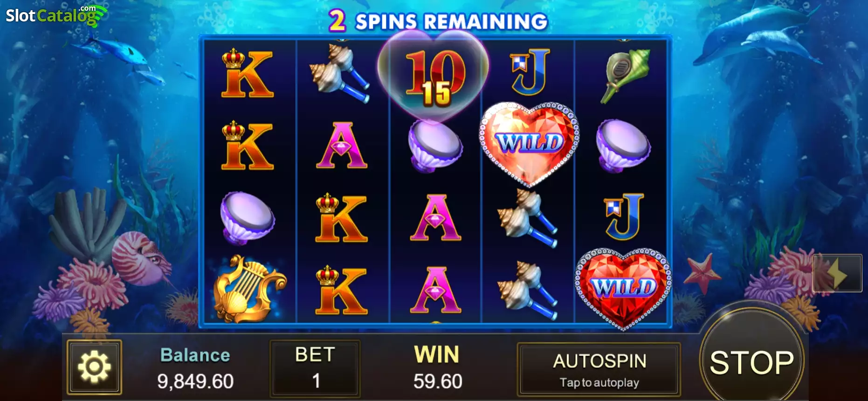Image resolution: width=868 pixels, height=401 pixels.
Task: Open the BET amount panel
Action: [x=316, y=368]
